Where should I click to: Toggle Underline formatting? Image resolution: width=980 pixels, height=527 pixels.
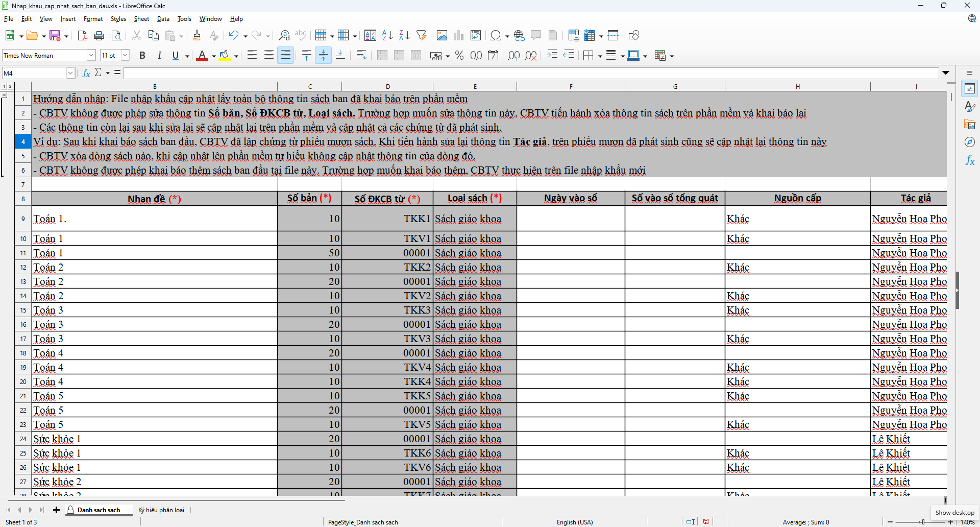[x=176, y=55]
